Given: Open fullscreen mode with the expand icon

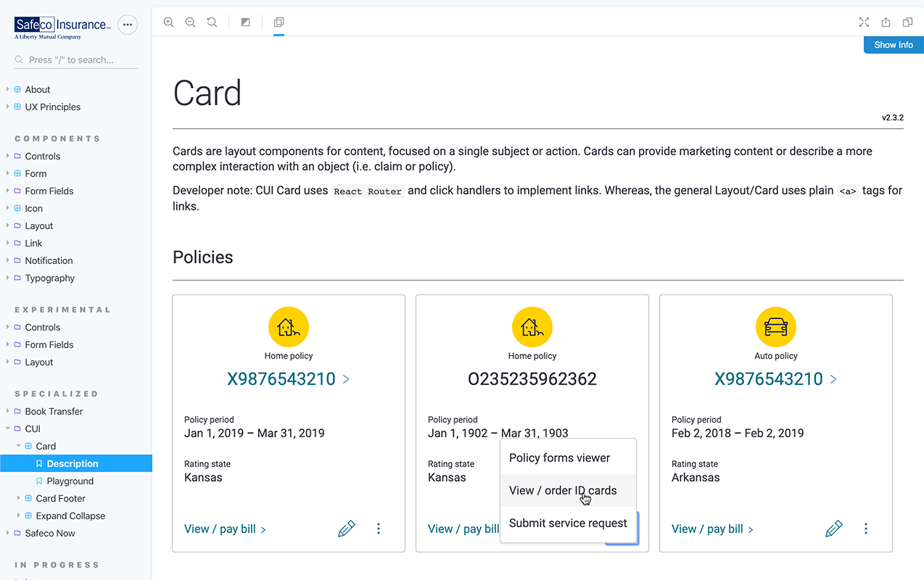Looking at the screenshot, I should click(x=864, y=22).
